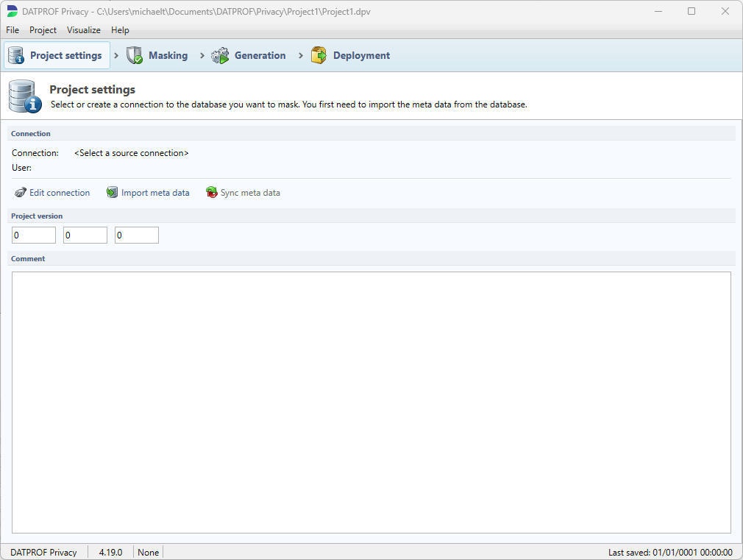Click the large database info header icon
743x560 pixels.
click(x=25, y=96)
